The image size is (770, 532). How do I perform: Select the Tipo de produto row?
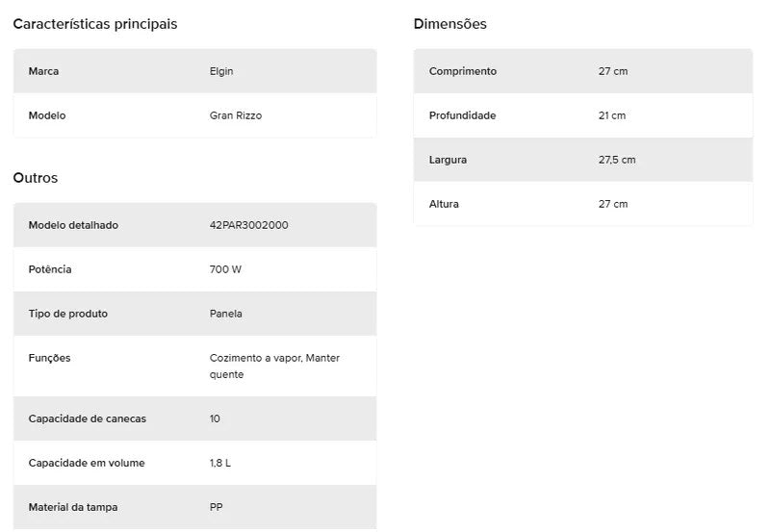pos(195,314)
